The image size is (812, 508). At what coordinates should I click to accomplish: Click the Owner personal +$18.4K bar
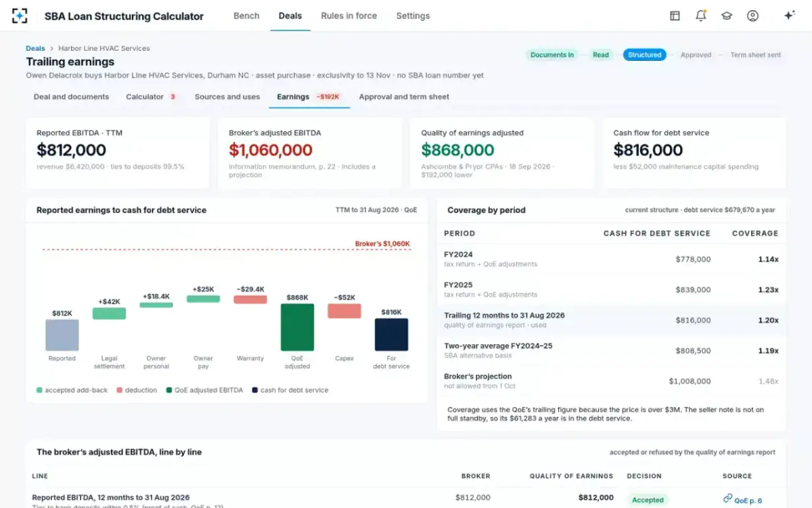[x=156, y=305]
